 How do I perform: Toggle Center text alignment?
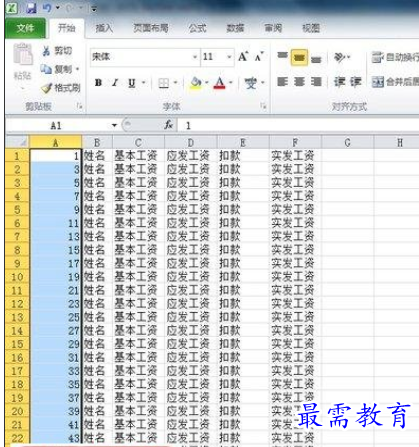point(299,82)
